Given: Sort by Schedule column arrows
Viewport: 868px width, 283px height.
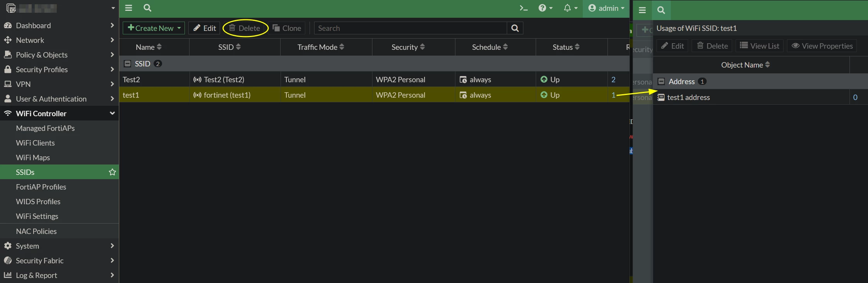Looking at the screenshot, I should (505, 47).
